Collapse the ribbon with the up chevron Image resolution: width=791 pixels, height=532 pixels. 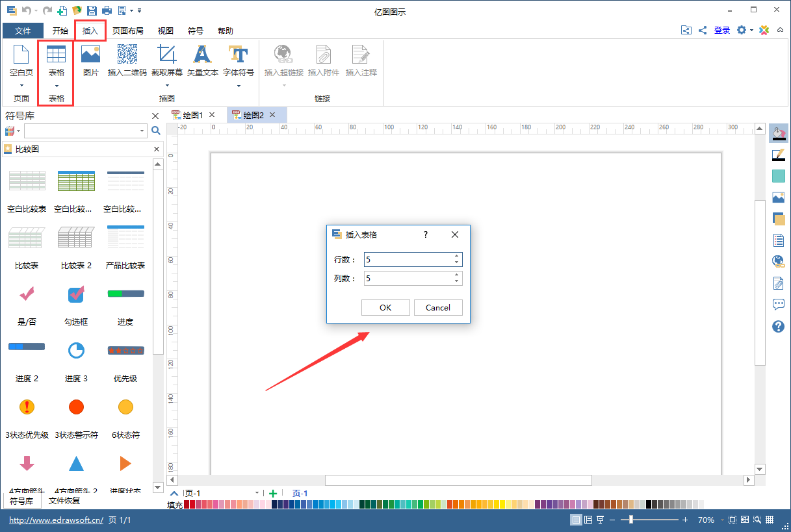780,30
